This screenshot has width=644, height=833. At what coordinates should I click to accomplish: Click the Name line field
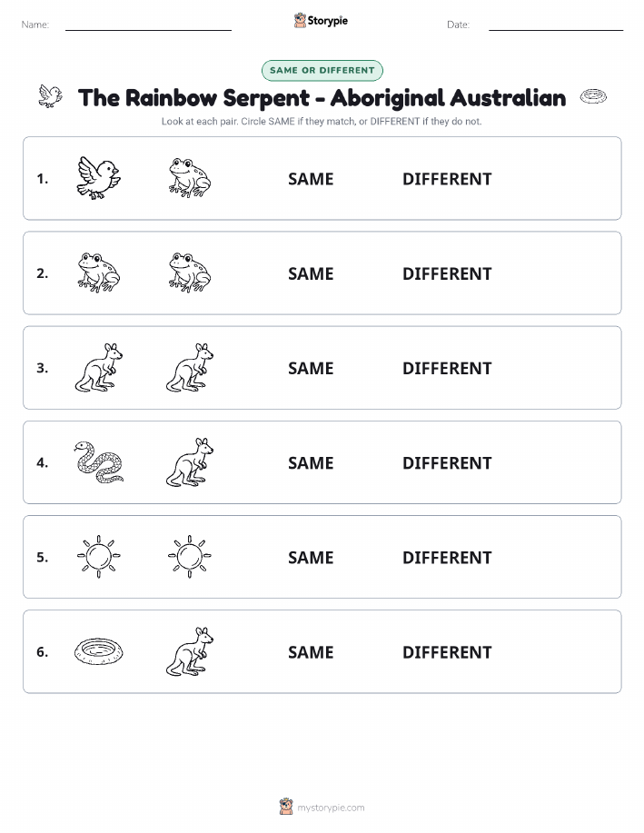[x=148, y=25]
